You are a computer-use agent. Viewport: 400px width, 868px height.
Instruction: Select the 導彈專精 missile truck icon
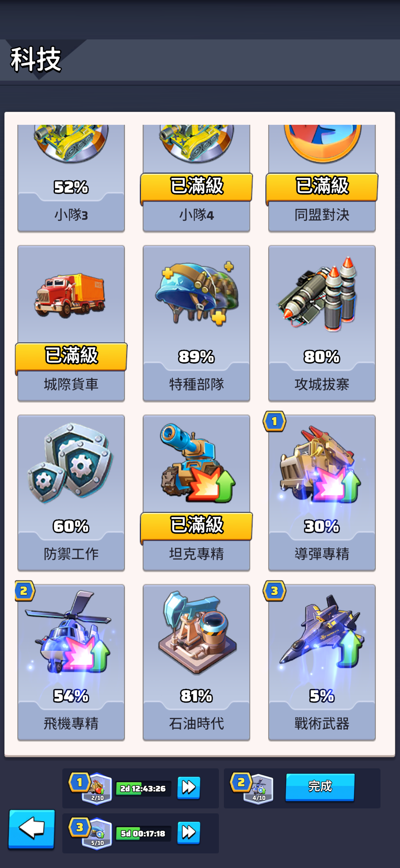pos(322,464)
